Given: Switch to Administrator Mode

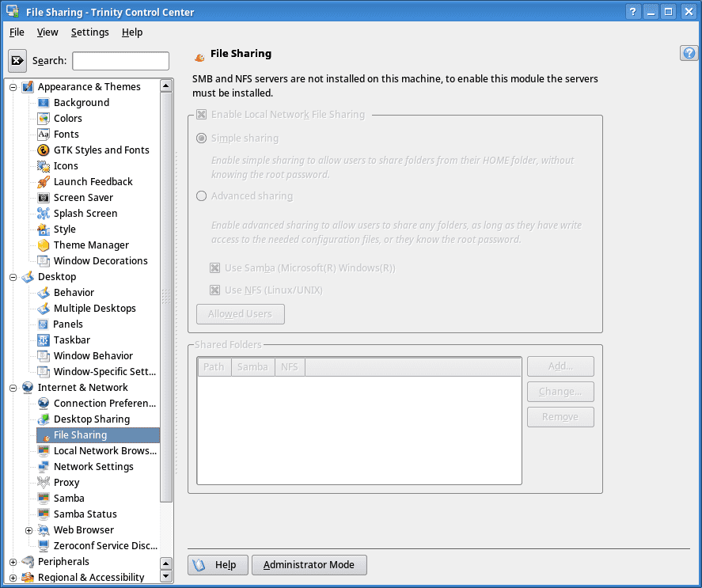Looking at the screenshot, I should [309, 565].
